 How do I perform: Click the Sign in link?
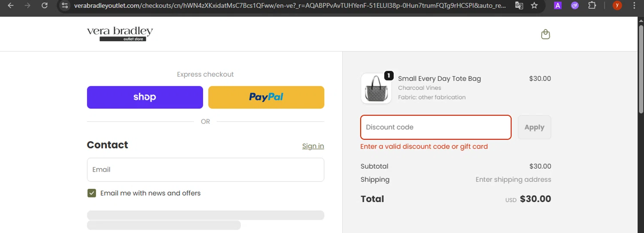pyautogui.click(x=313, y=146)
